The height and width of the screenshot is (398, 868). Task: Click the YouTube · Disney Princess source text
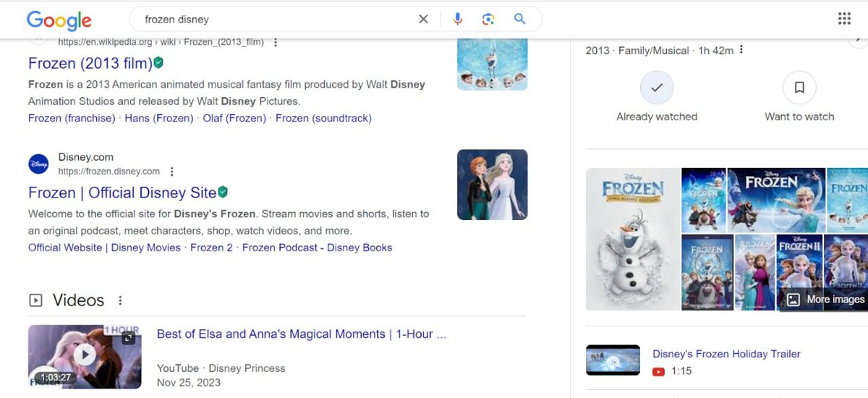(x=221, y=368)
